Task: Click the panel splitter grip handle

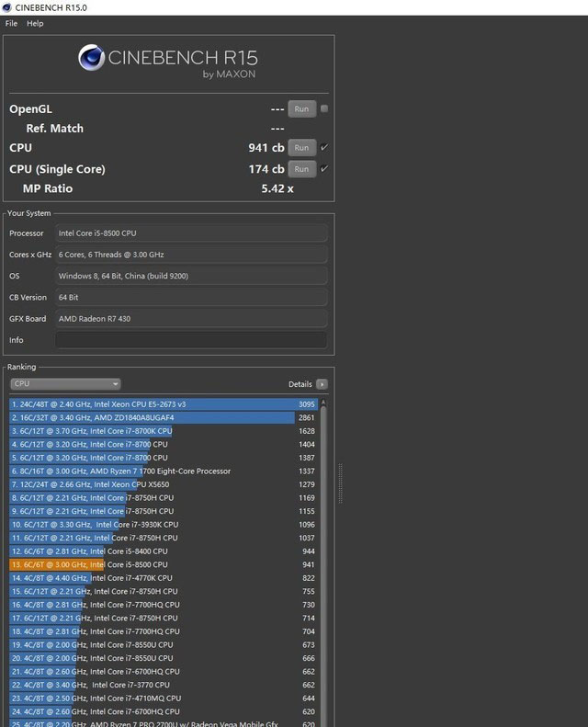Action: click(341, 483)
